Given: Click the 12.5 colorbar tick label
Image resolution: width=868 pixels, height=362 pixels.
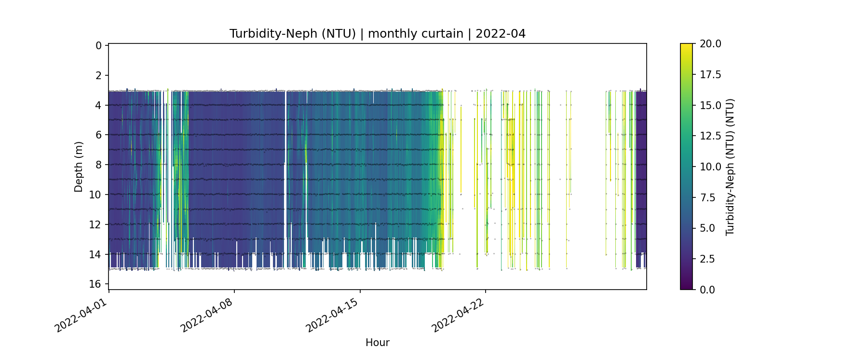Looking at the screenshot, I should 710,136.
